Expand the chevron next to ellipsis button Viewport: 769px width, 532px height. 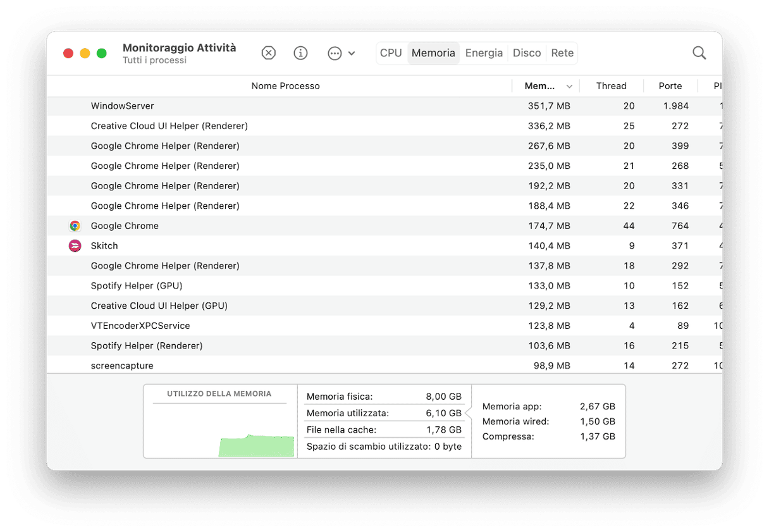[x=352, y=53]
